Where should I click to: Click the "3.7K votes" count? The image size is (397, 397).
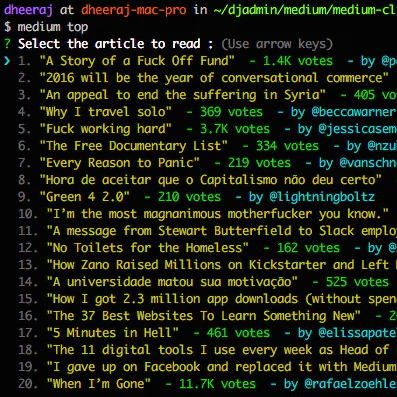(235, 129)
